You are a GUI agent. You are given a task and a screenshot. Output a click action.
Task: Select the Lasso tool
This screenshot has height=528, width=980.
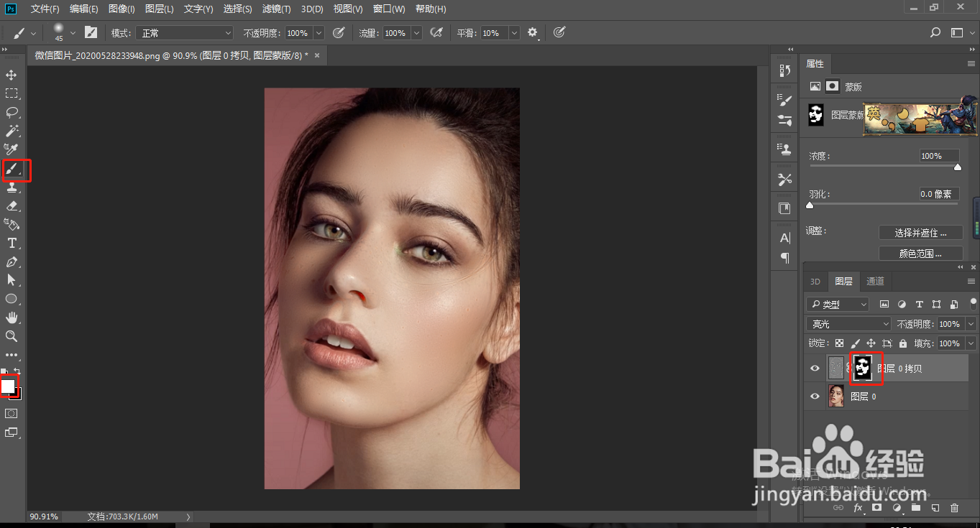12,112
